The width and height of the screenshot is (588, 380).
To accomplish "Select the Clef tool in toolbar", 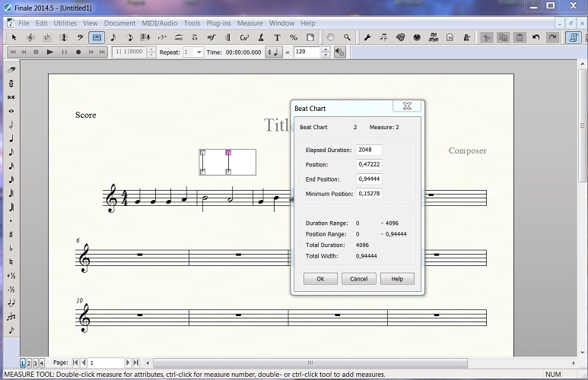I will (80, 37).
